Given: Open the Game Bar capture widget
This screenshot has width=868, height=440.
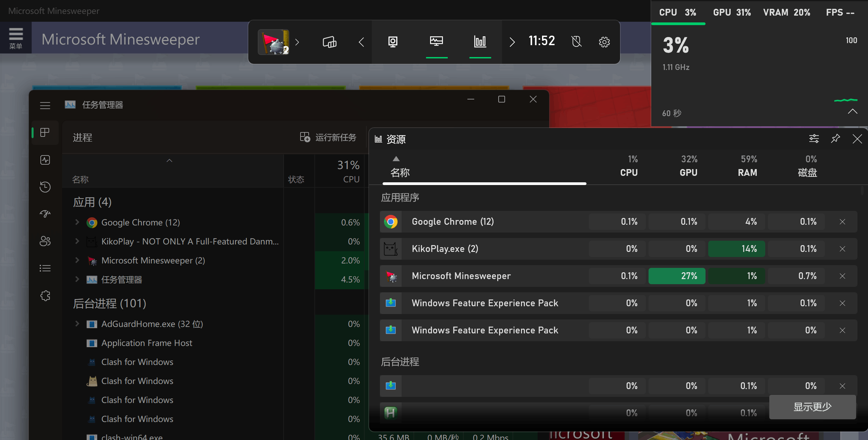Looking at the screenshot, I should click(x=393, y=42).
